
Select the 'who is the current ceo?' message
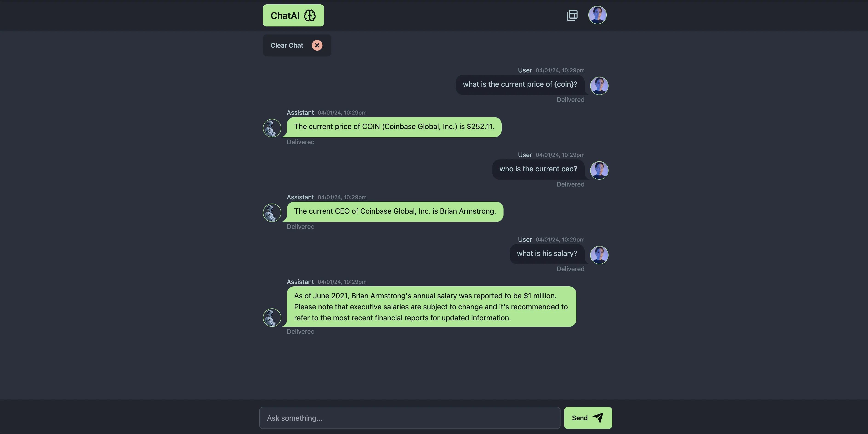coord(538,169)
